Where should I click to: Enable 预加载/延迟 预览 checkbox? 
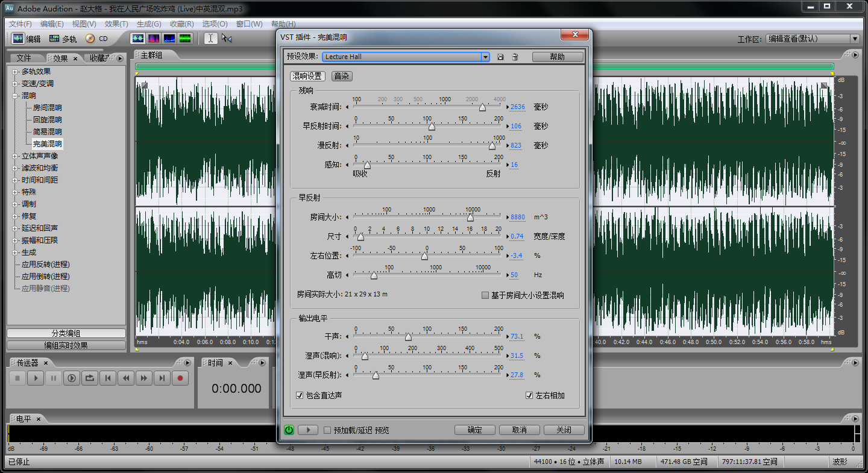[x=327, y=430]
